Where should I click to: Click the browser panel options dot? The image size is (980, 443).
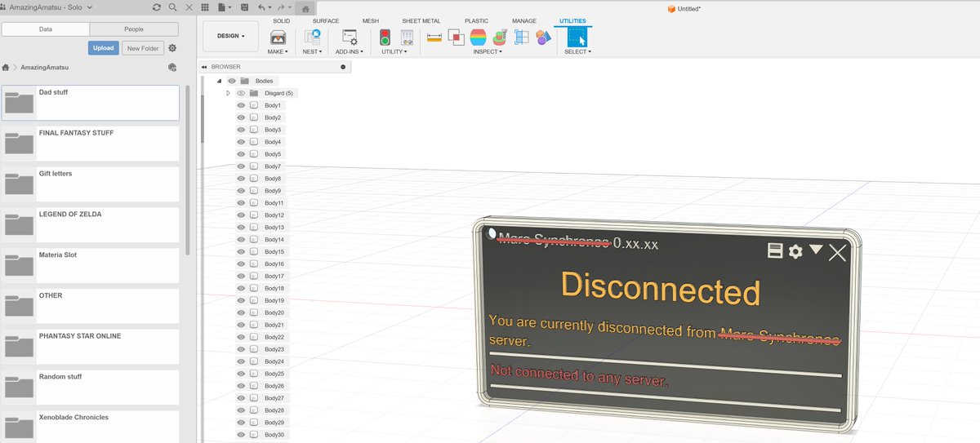[x=343, y=67]
